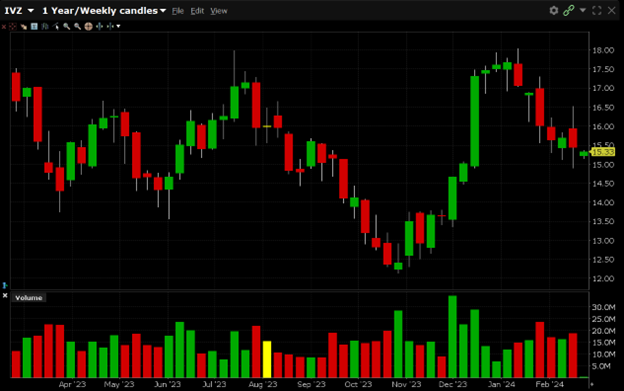Click the second blue bar-spacing toolbar icon
624x391 pixels.
110,26
